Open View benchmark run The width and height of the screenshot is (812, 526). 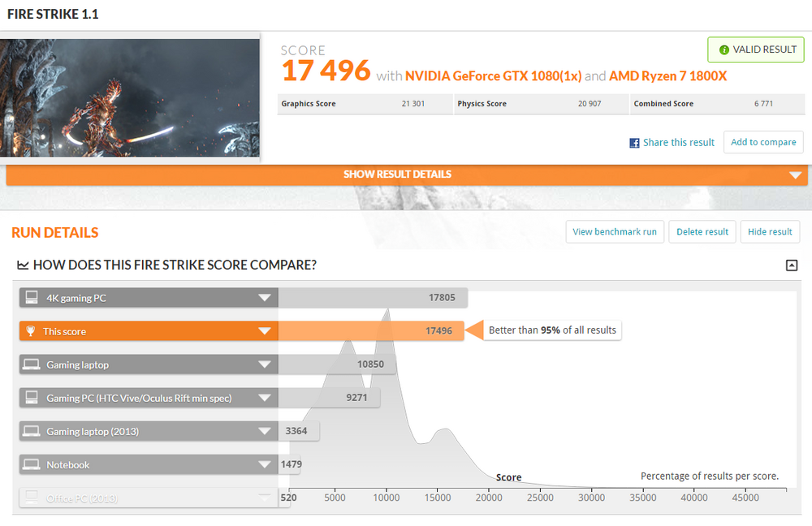pos(615,231)
